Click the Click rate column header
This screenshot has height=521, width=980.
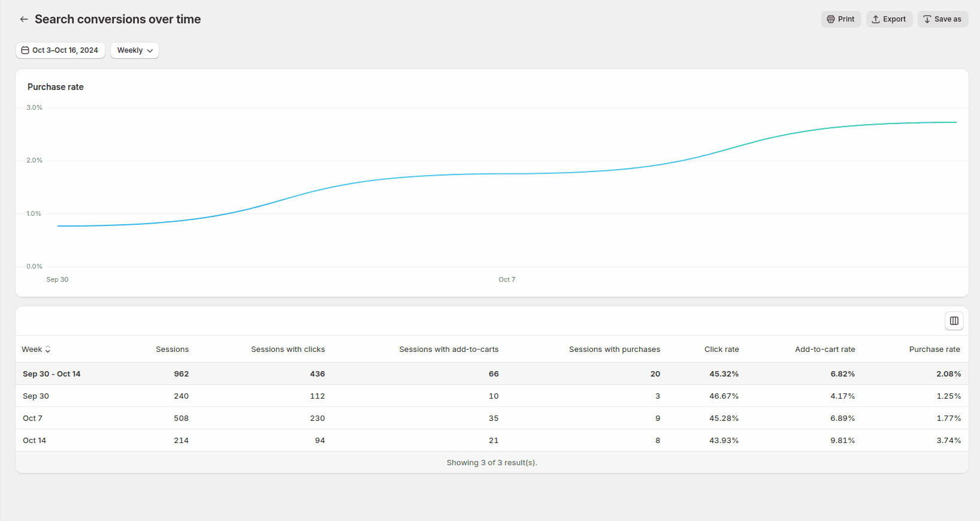tap(721, 350)
